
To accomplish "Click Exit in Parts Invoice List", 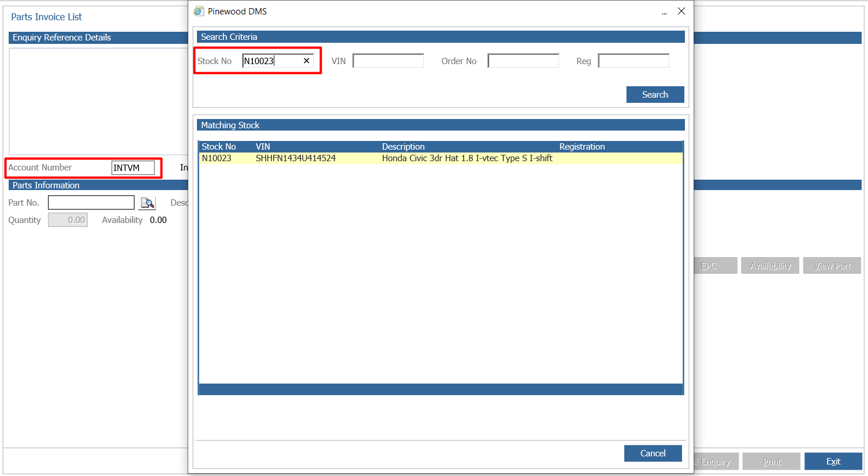I will click(833, 462).
